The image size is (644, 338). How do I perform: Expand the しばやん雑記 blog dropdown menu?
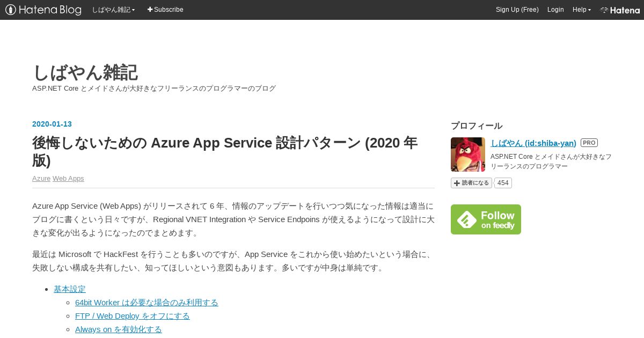[113, 10]
